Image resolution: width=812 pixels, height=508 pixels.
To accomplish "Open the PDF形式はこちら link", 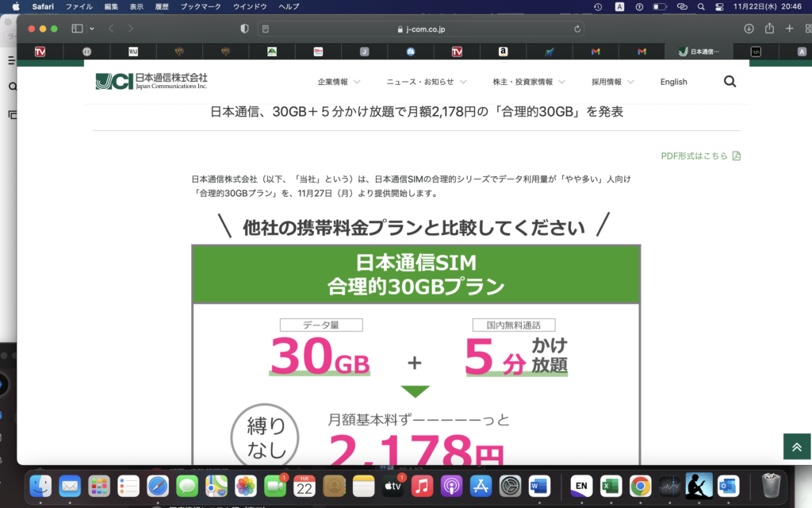I will (x=694, y=156).
